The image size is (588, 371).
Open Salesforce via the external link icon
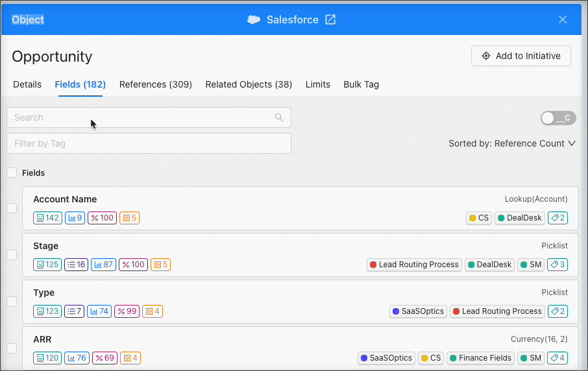point(330,19)
